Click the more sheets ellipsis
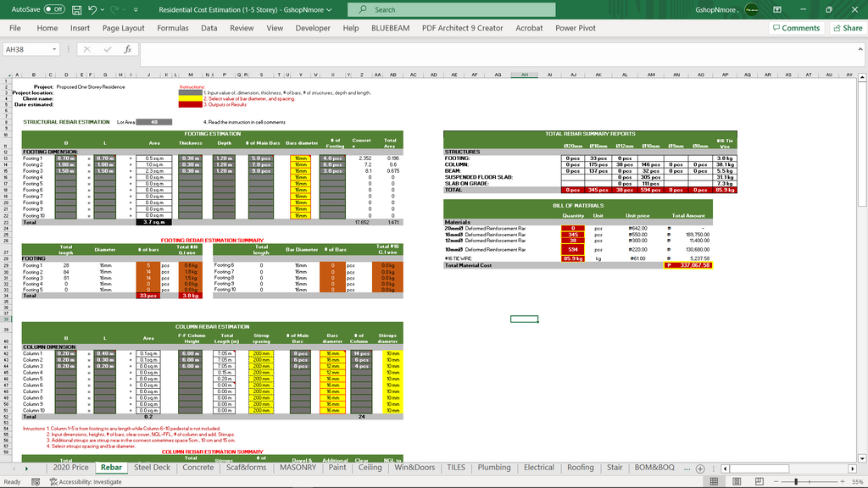This screenshot has height=488, width=868. 687,468
